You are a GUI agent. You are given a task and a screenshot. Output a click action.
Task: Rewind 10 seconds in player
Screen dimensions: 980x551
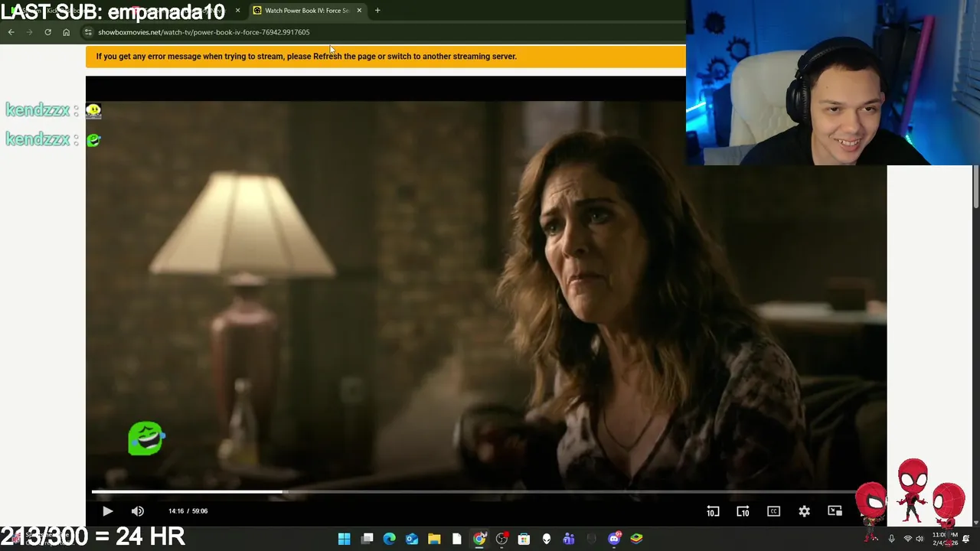[x=713, y=511]
